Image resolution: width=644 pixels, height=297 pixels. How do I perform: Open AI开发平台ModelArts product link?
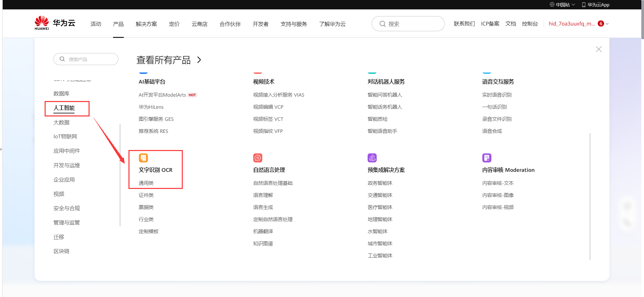(x=162, y=95)
